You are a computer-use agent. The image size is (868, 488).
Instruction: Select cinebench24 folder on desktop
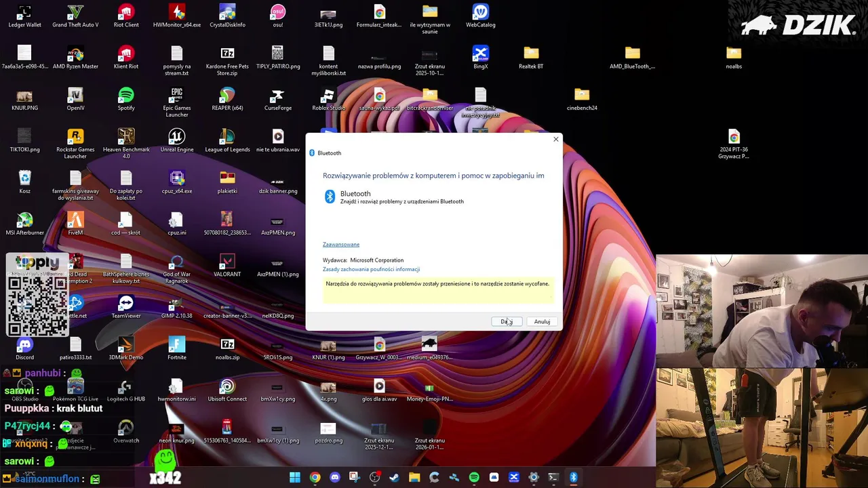click(x=582, y=100)
